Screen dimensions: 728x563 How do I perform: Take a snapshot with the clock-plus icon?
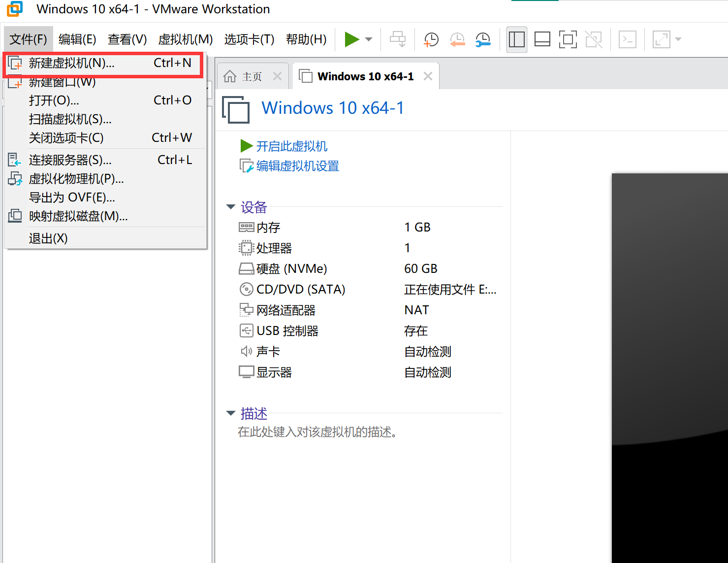pyautogui.click(x=431, y=39)
